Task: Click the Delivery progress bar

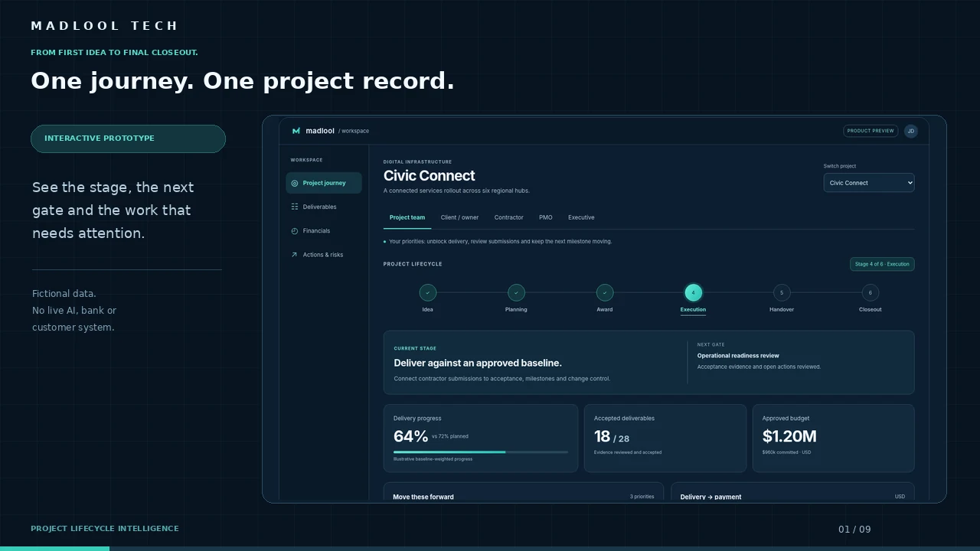Action: coord(481,452)
